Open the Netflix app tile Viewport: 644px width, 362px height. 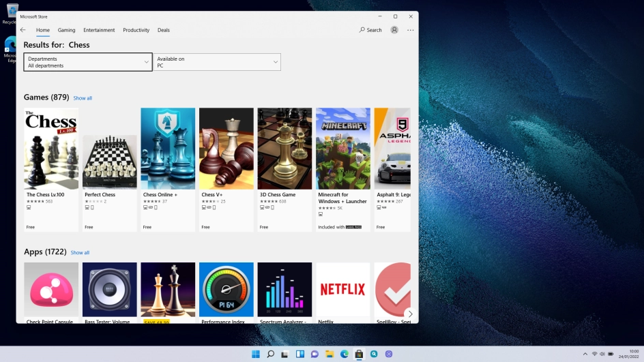point(342,290)
